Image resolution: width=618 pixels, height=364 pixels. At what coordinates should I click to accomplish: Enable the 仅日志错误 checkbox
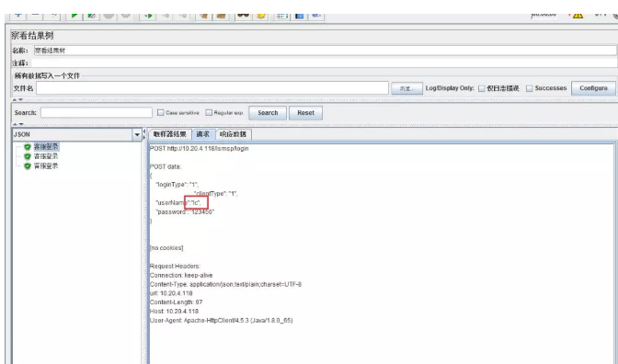coord(481,88)
